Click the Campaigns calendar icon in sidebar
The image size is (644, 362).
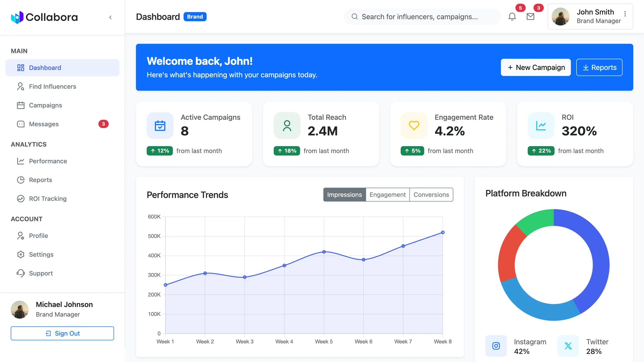[x=21, y=105]
